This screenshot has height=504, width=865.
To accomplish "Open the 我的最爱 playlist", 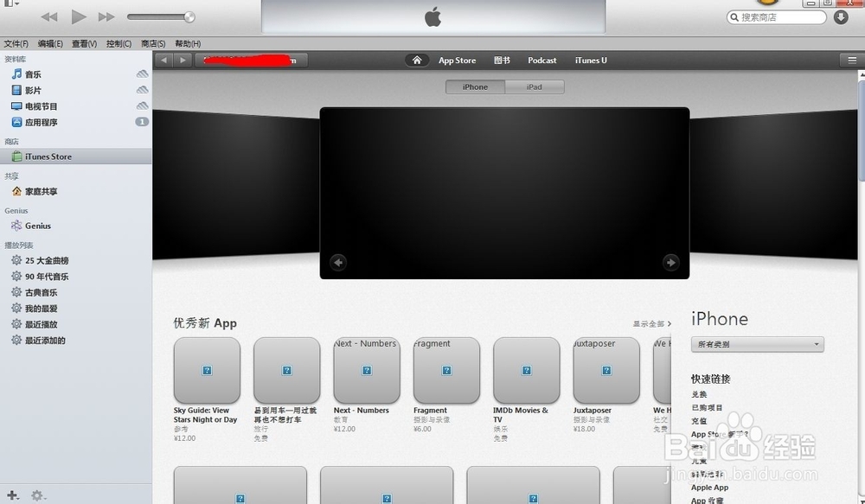I will [41, 309].
